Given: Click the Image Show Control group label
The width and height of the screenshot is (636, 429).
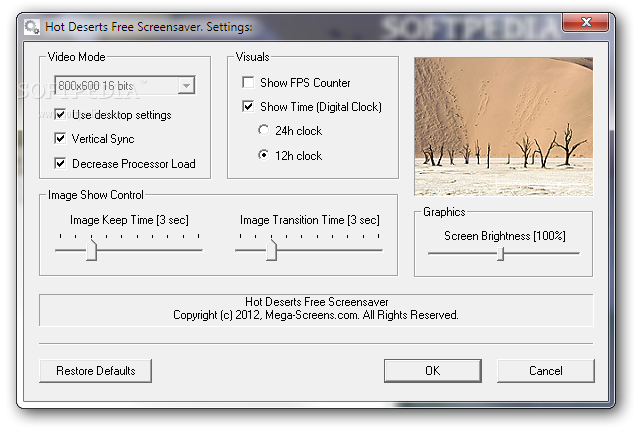Looking at the screenshot, I should [x=96, y=195].
